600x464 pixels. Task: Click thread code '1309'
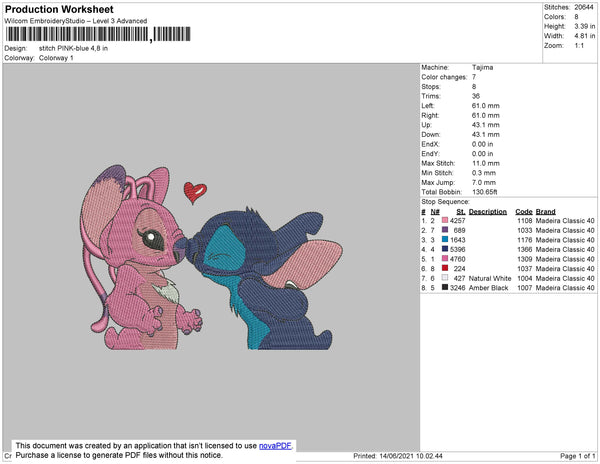coord(525,259)
